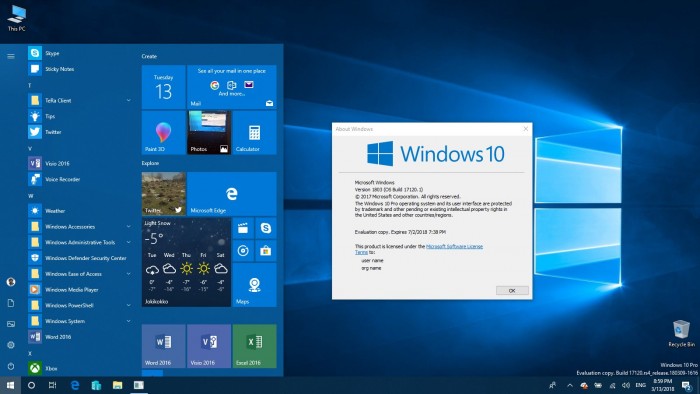The height and width of the screenshot is (394, 700).
Task: Open the volume control in the tray
Action: point(626,386)
